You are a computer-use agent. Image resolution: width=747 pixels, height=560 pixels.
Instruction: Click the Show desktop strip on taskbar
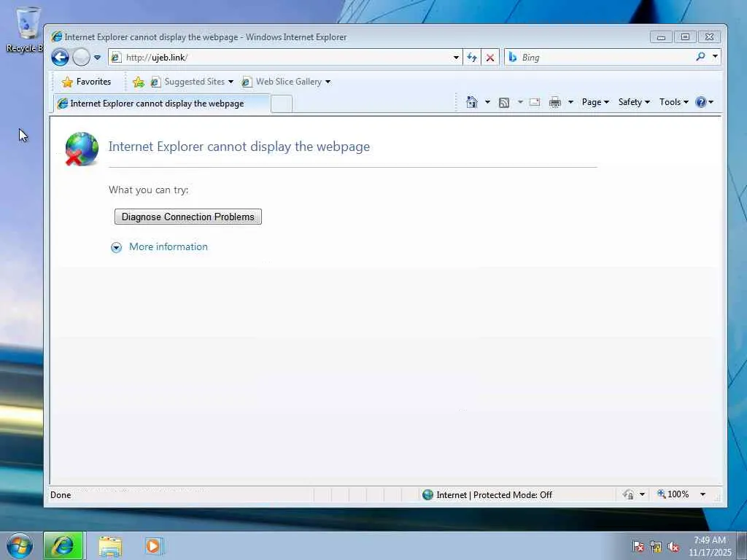742,545
